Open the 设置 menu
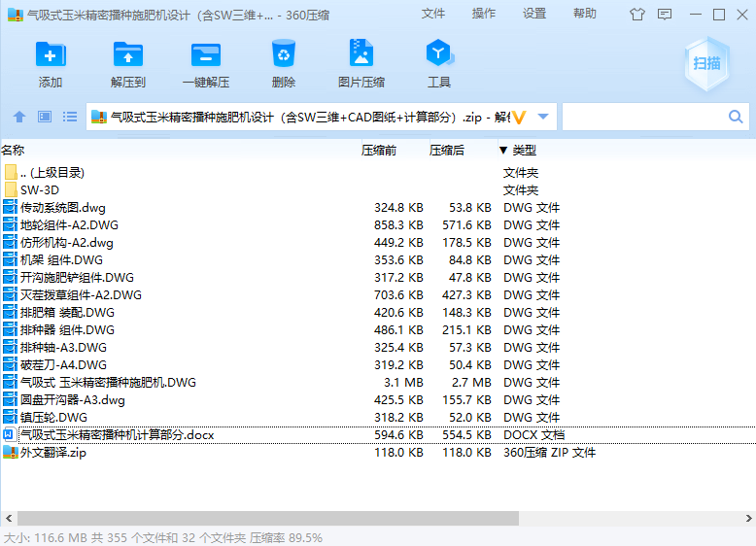 [x=534, y=14]
